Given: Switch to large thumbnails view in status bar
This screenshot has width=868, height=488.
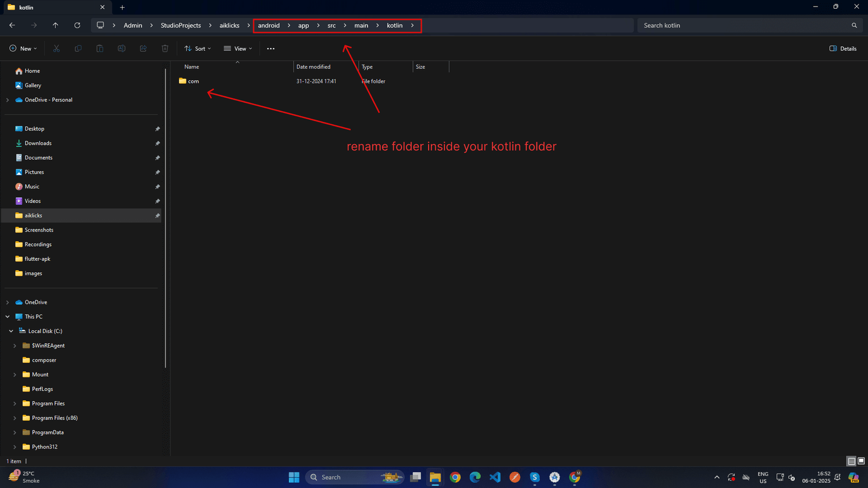Looking at the screenshot, I should (861, 461).
